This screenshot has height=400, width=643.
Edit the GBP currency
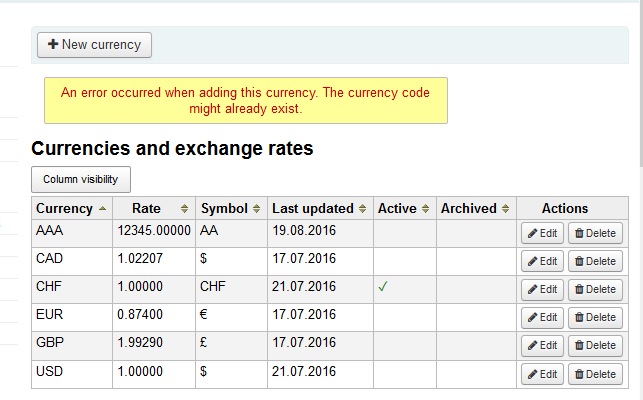542,345
